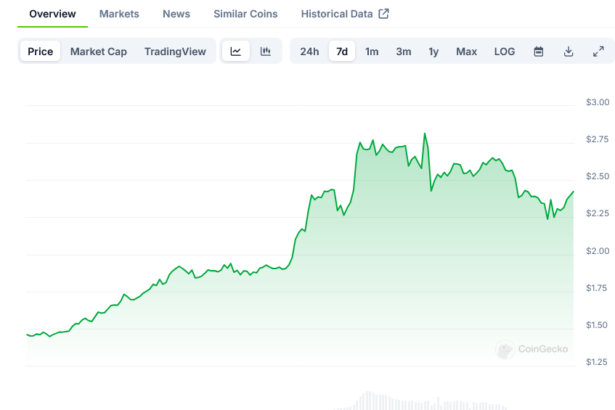This screenshot has width=615, height=410.
Task: Open the Similar Coins tab
Action: (x=246, y=14)
